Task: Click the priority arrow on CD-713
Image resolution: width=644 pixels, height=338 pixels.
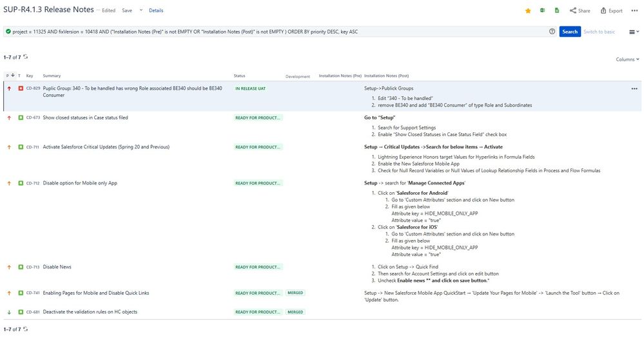Action: point(9,267)
